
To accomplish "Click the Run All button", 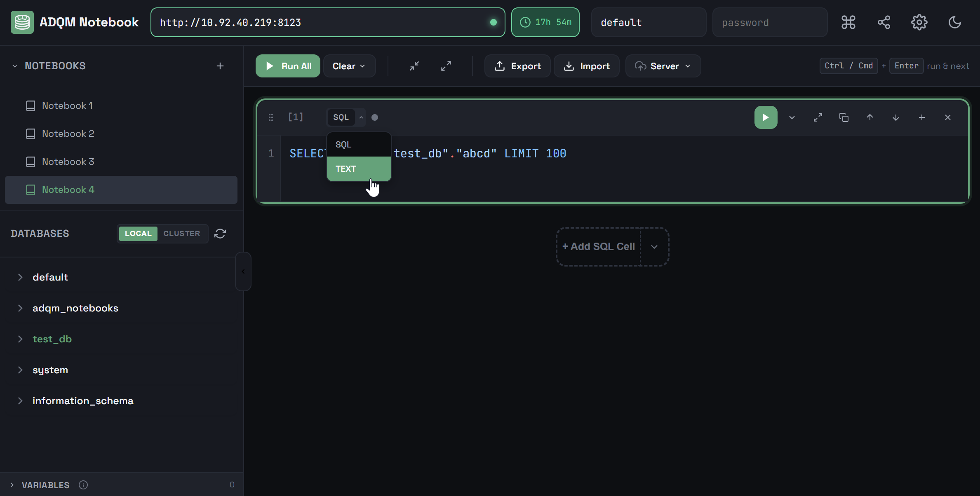I will [x=288, y=66].
